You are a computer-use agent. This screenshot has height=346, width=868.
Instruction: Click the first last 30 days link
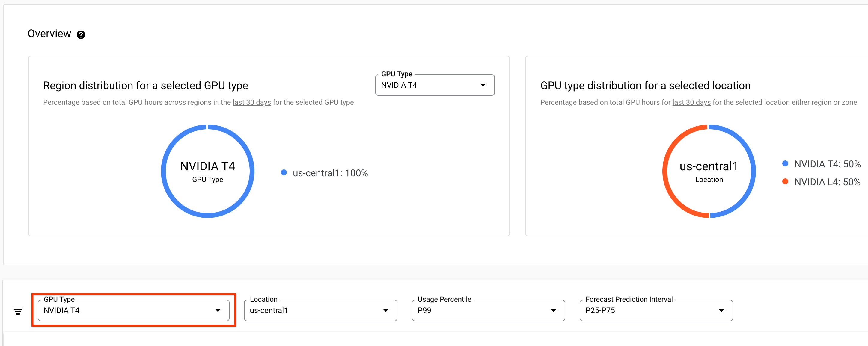(252, 102)
